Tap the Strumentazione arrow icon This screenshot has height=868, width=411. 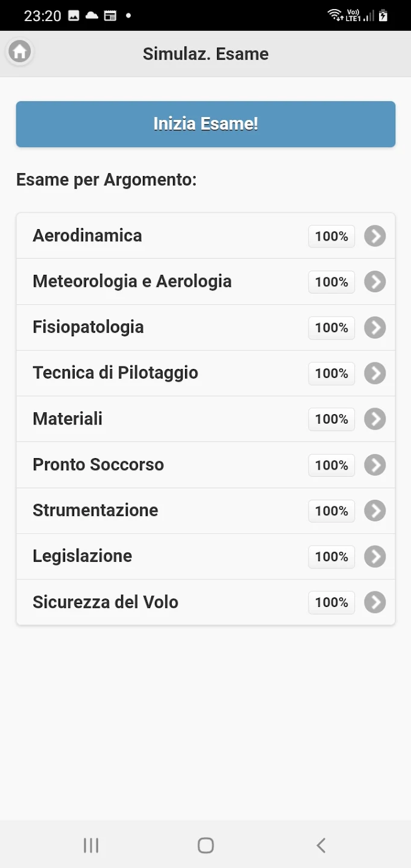(x=374, y=511)
